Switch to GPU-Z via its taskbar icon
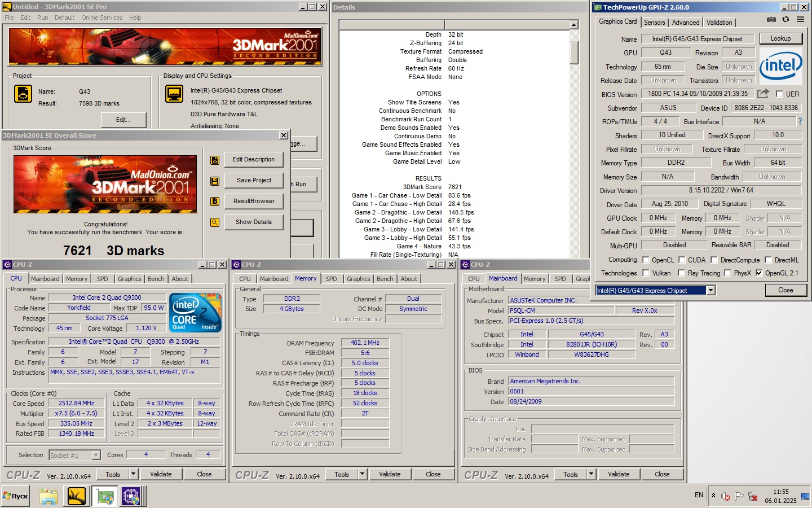The height and width of the screenshot is (508, 812). click(x=105, y=496)
